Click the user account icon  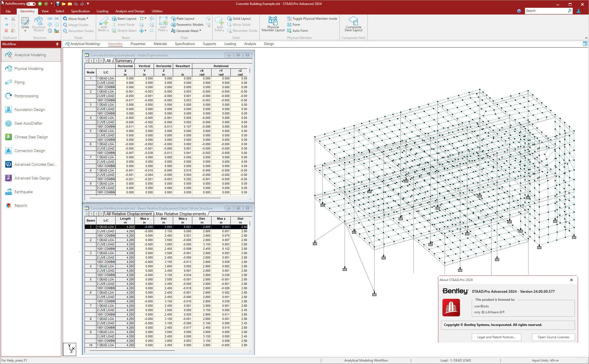(x=578, y=11)
